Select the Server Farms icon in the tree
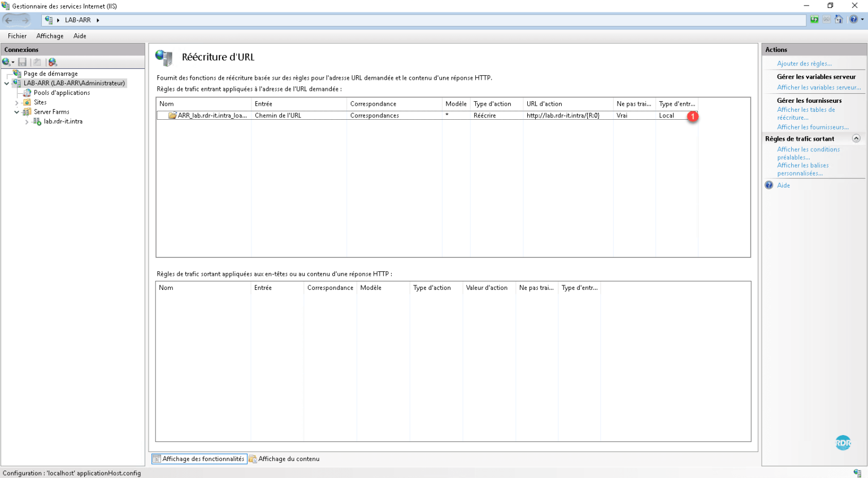The image size is (868, 478). (x=27, y=112)
